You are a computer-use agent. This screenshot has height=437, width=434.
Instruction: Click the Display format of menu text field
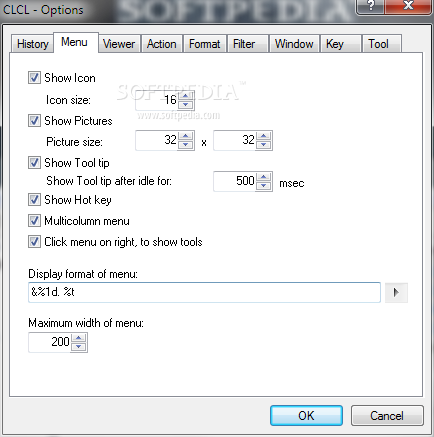pos(204,292)
